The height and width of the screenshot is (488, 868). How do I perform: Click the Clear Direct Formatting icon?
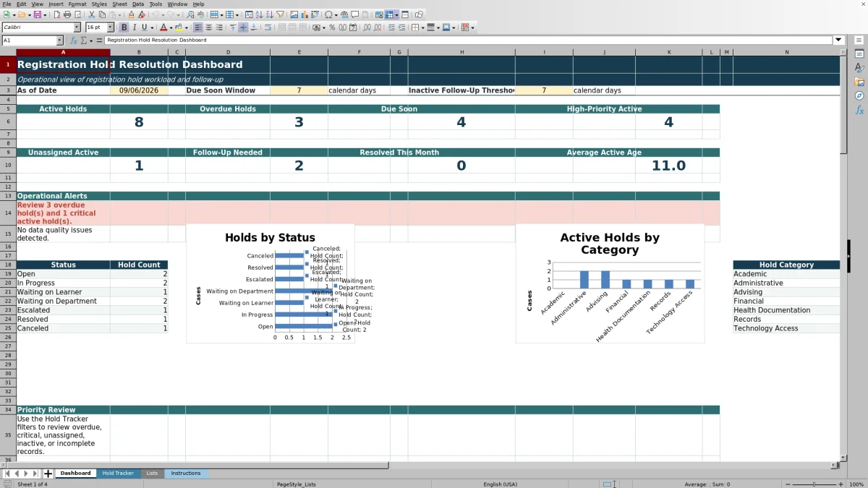click(141, 14)
